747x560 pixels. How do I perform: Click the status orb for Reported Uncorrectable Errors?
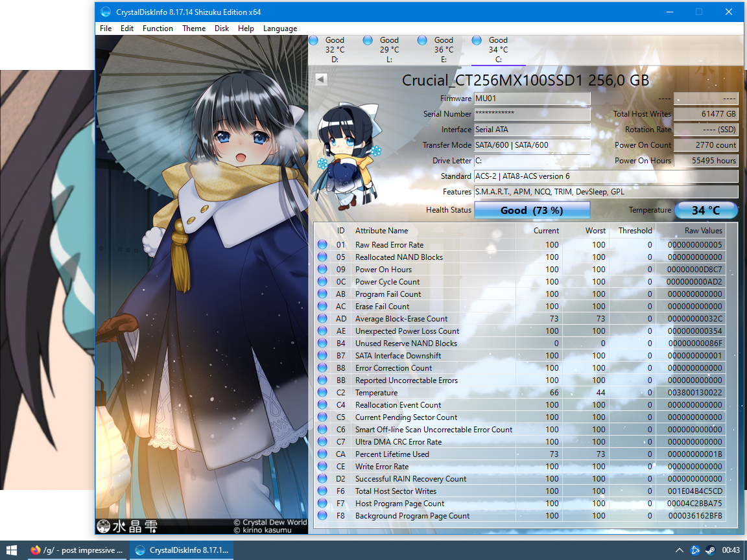coord(322,380)
